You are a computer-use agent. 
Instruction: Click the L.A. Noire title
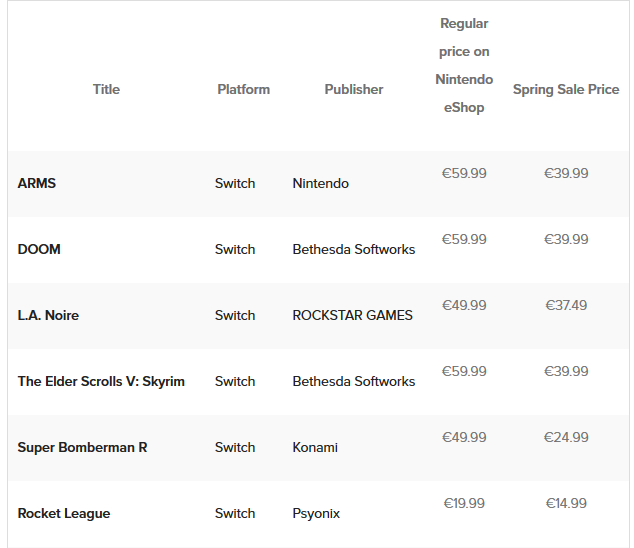point(48,315)
